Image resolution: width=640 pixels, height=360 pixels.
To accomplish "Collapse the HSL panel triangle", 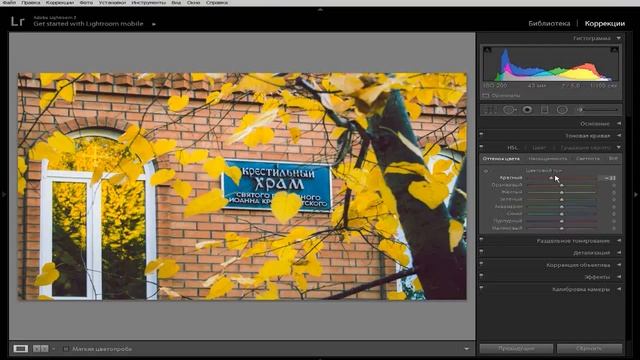I will click(x=619, y=147).
